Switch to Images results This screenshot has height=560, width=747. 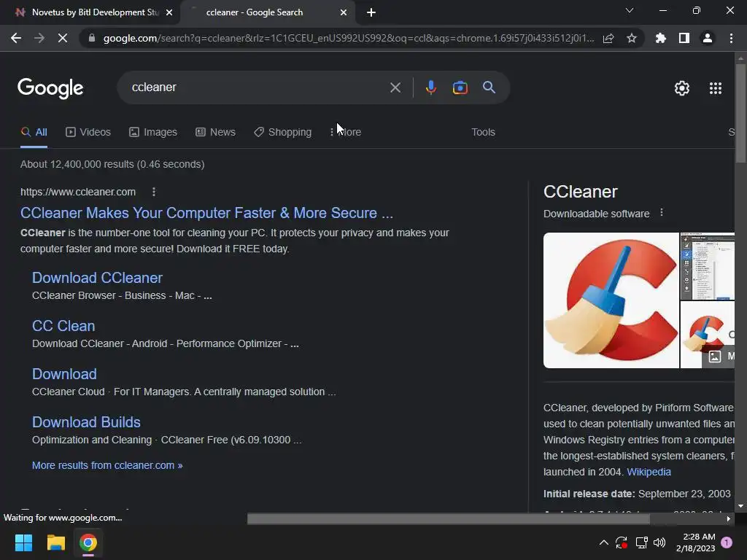coord(153,132)
